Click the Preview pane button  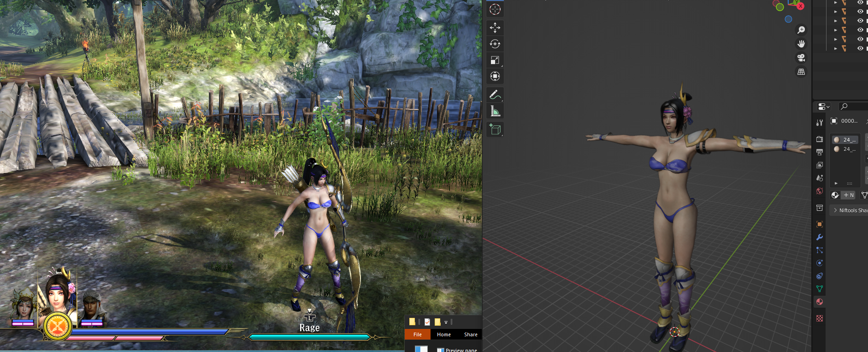[x=457, y=350]
